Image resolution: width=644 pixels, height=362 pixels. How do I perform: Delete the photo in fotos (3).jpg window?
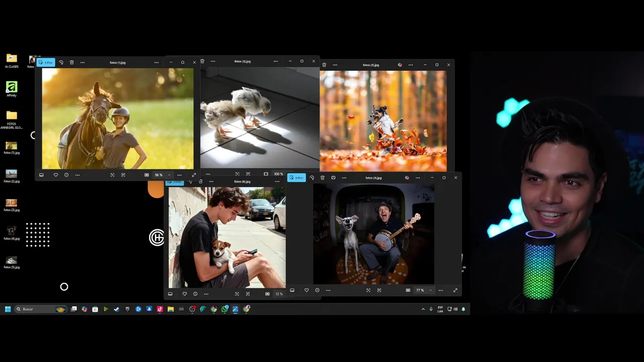coord(324,65)
